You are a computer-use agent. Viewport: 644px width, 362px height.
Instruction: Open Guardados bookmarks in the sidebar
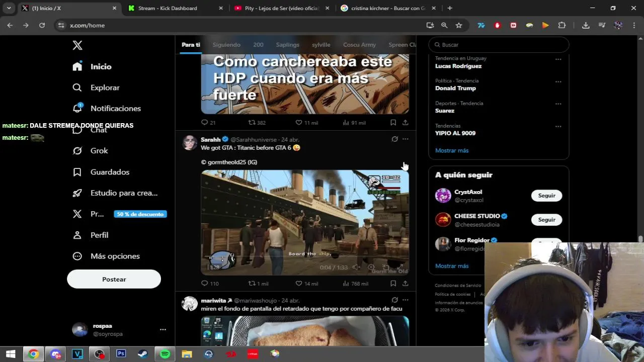[101, 172]
